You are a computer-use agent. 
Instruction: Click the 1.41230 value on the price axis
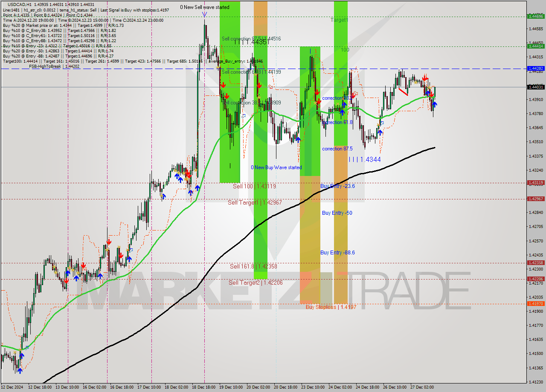(536, 382)
